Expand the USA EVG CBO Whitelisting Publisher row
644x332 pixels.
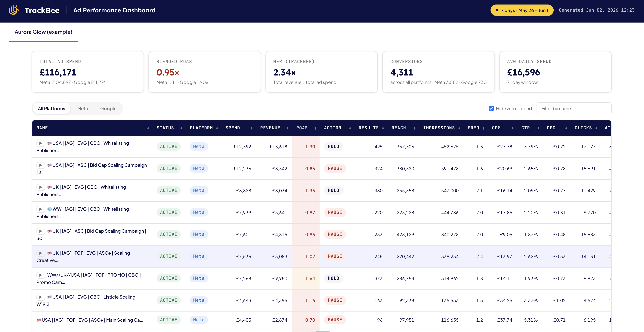click(41, 143)
